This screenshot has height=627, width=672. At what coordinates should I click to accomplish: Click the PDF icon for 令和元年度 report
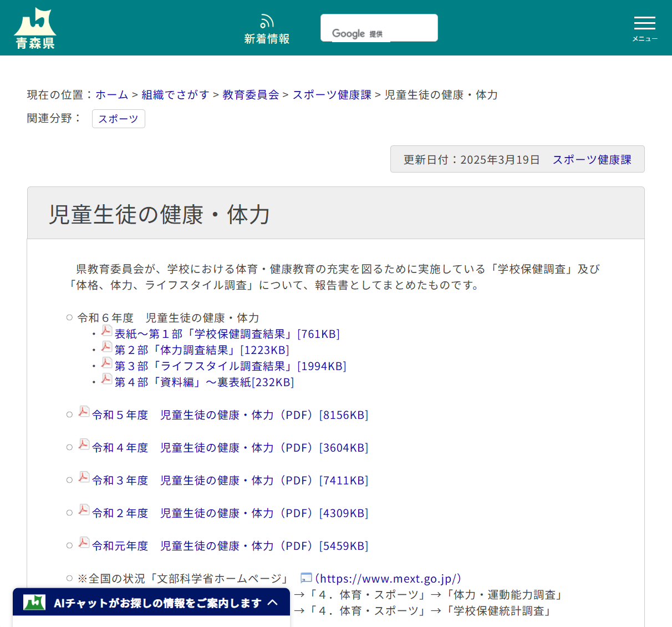pos(83,544)
